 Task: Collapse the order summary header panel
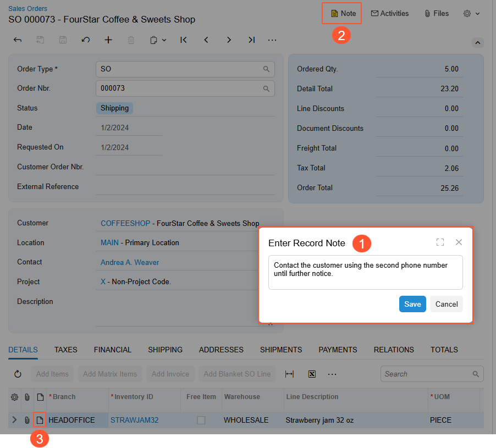click(477, 42)
